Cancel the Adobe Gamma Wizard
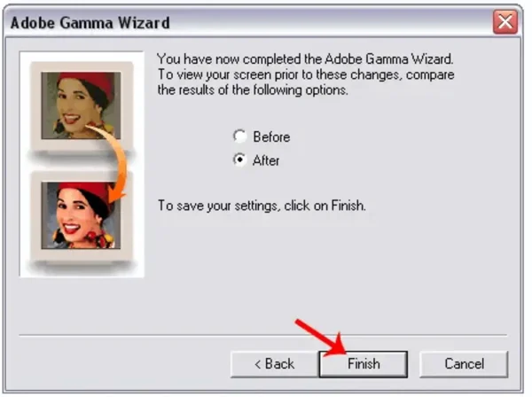This screenshot has height=397, width=532. point(464,364)
